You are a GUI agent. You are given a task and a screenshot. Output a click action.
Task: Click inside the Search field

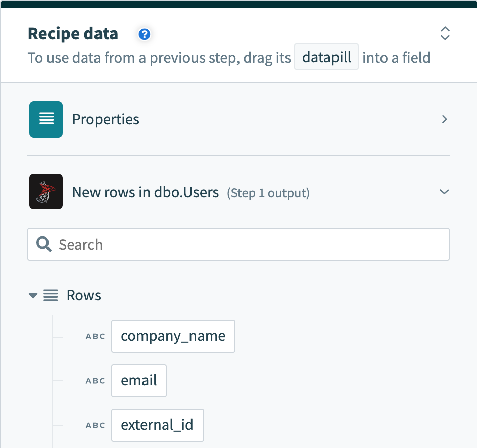pos(202,244)
